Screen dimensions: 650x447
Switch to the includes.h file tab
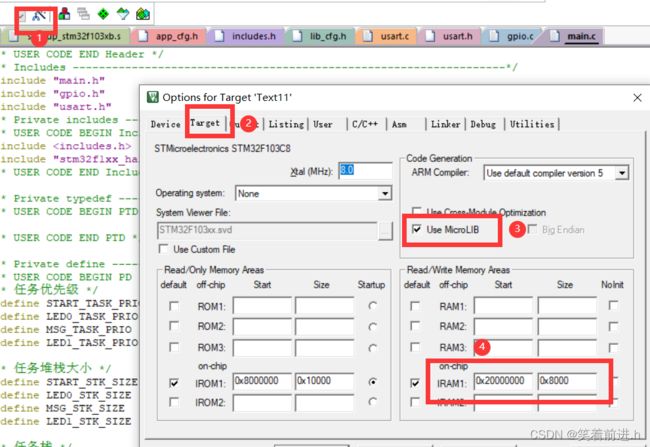point(245,36)
